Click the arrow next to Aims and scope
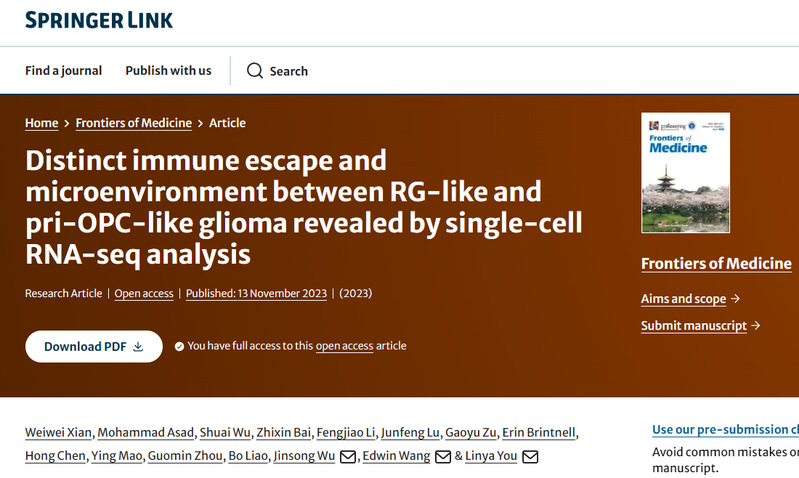Screen dimensions: 799x478 pyautogui.click(x=735, y=299)
